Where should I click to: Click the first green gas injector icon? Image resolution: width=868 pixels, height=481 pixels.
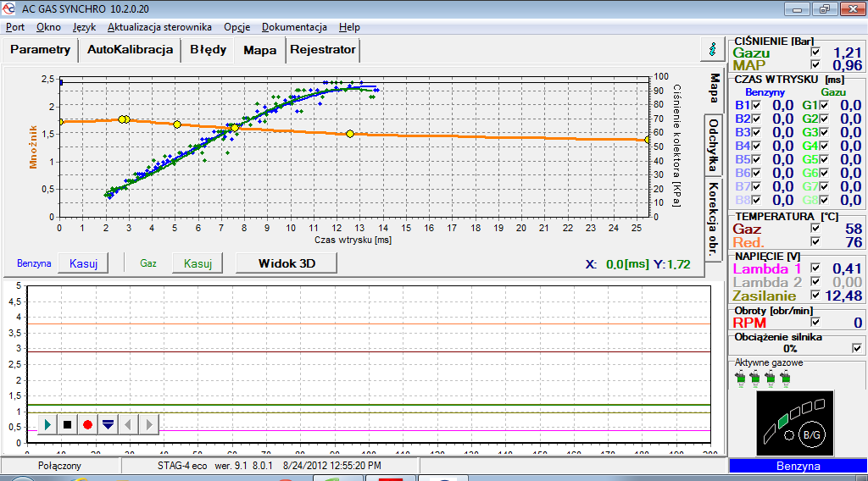(742, 378)
